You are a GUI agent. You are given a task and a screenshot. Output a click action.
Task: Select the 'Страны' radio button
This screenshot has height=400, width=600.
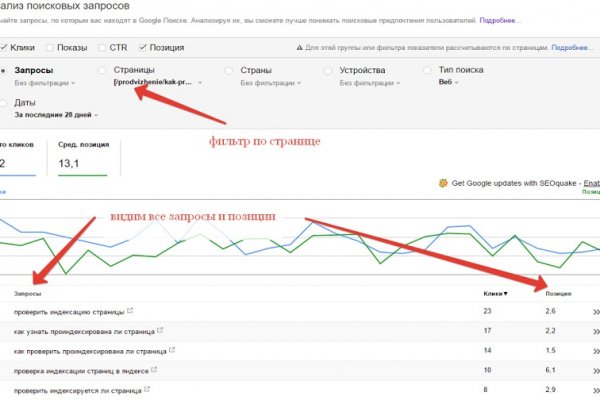pos(231,71)
